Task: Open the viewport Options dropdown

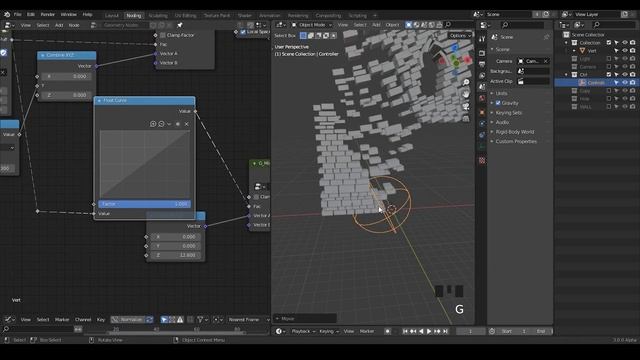Action: pos(460,36)
